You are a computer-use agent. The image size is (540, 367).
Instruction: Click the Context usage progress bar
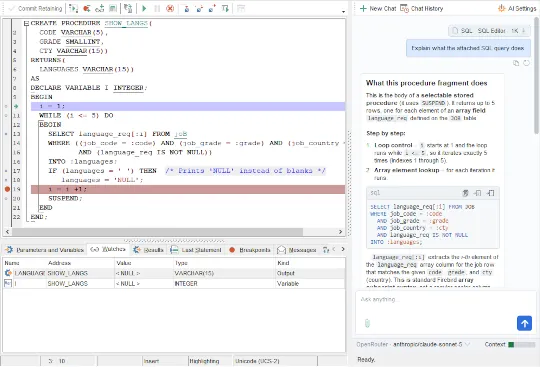point(521,345)
